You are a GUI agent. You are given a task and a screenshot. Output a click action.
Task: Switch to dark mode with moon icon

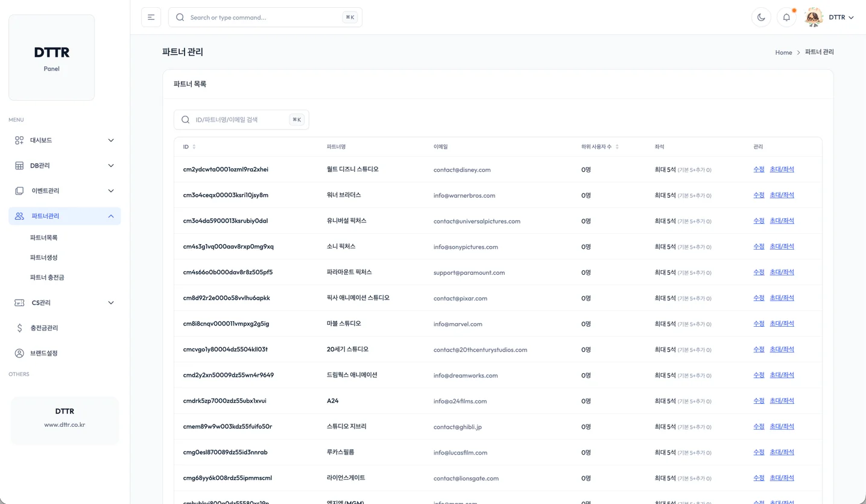761,17
